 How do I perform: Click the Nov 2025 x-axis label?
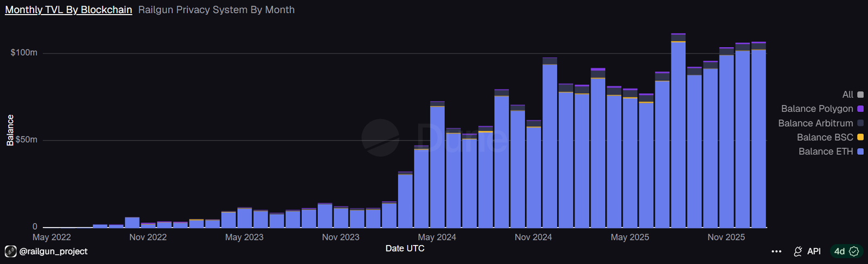[726, 237]
